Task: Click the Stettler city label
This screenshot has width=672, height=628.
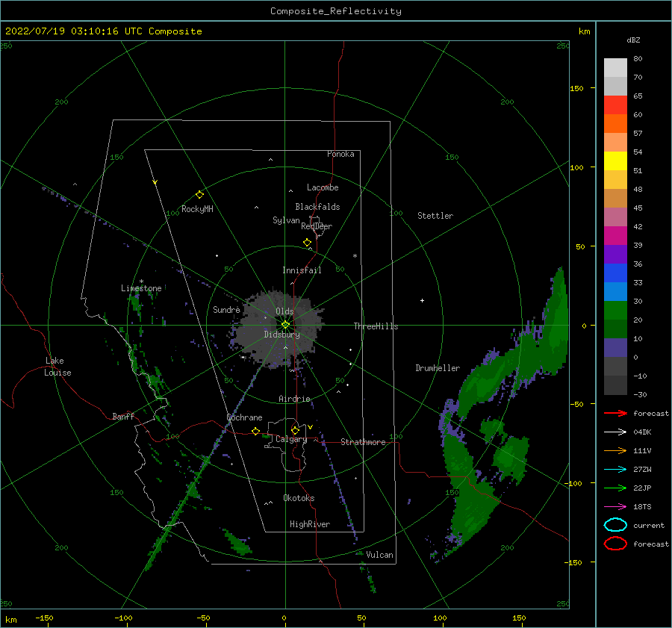Action: 435,216
